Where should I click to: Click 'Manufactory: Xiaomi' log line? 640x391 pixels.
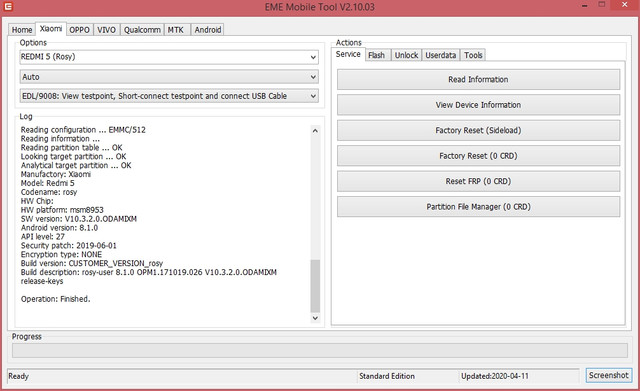click(x=56, y=174)
